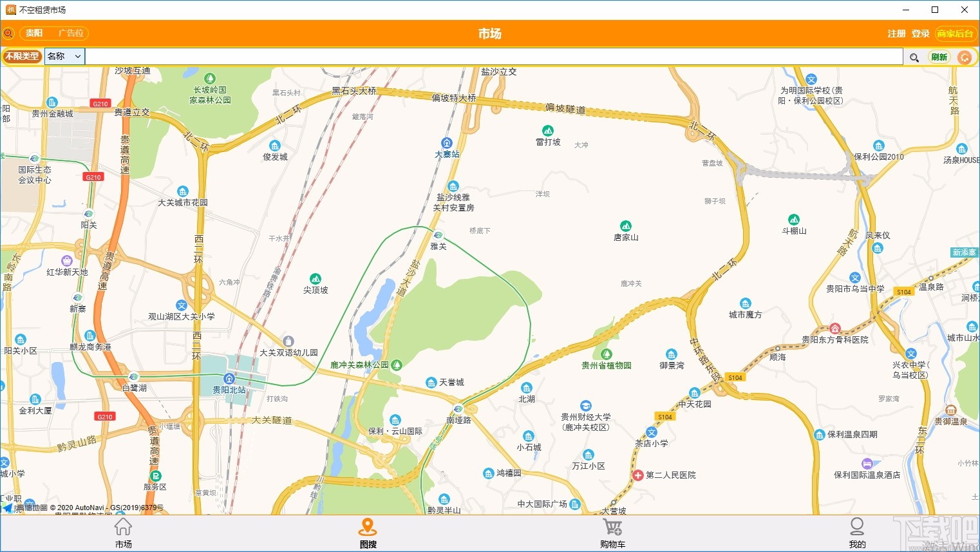Image resolution: width=980 pixels, height=552 pixels.
Task: Focus the search text input field
Action: pyautogui.click(x=494, y=57)
